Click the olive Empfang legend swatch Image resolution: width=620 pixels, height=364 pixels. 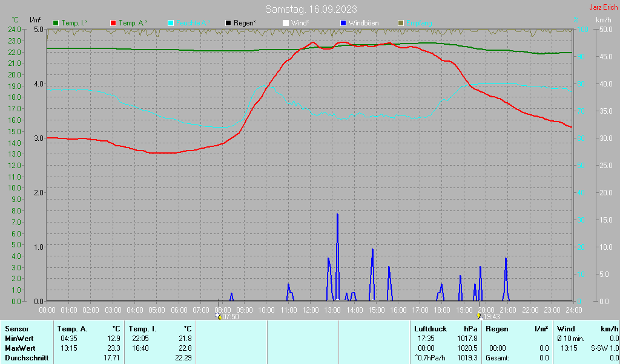tap(401, 24)
